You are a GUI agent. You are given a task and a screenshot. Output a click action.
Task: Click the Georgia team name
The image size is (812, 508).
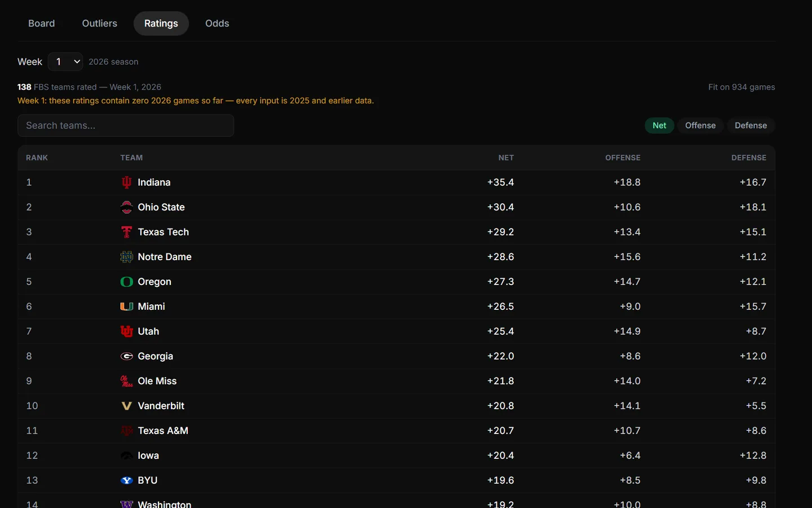[156, 356]
